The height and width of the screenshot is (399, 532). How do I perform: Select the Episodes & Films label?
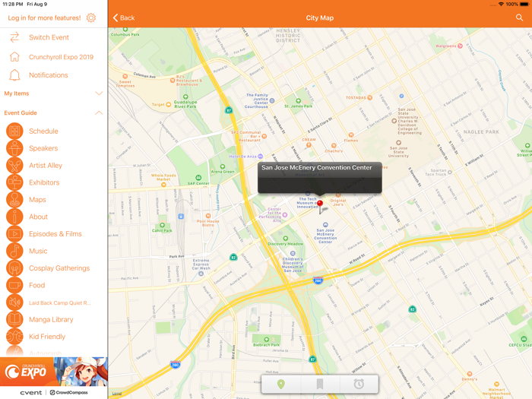click(x=55, y=234)
